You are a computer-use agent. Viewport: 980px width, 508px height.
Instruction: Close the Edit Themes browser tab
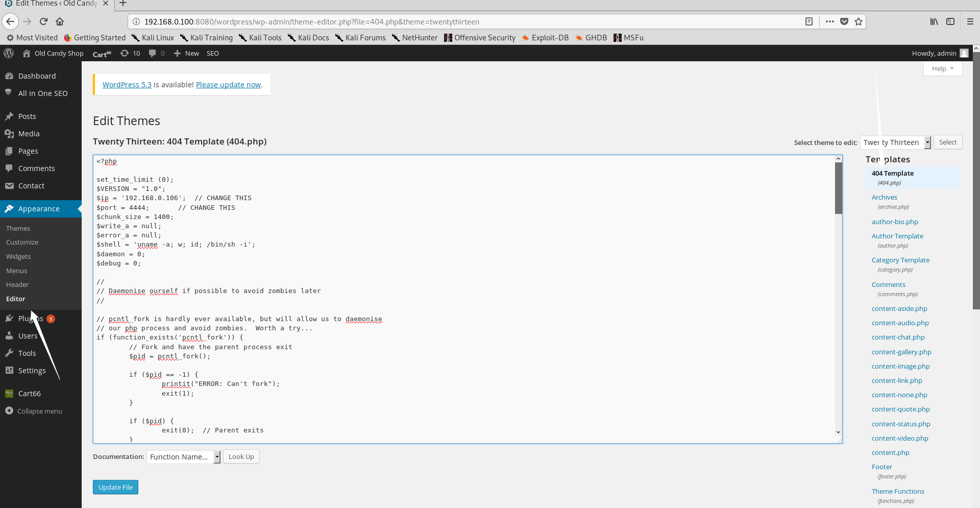105,4
